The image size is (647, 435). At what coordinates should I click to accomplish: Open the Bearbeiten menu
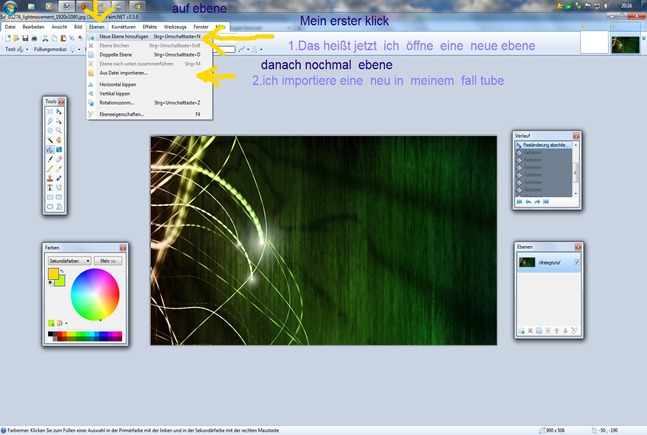(33, 27)
